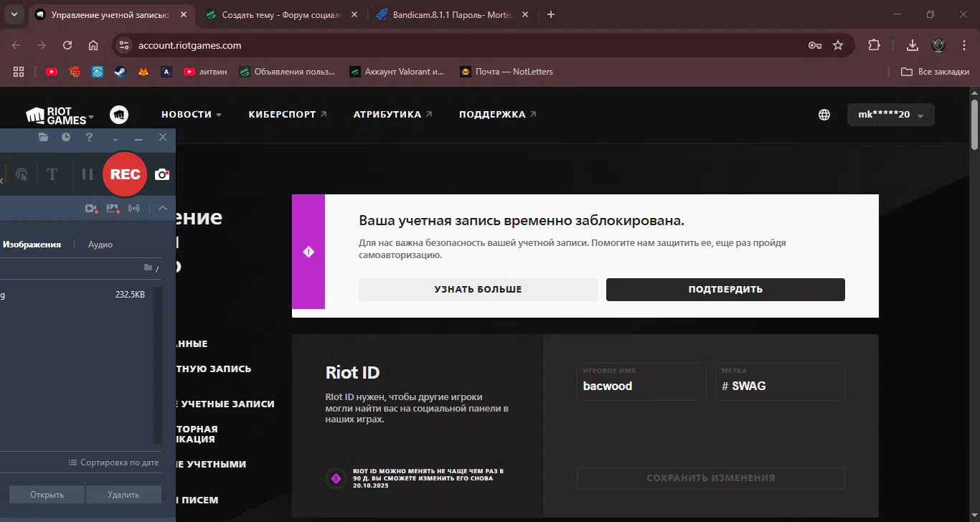The image size is (980, 522).
Task: Click the page vertical scrollbar
Action: click(x=975, y=124)
